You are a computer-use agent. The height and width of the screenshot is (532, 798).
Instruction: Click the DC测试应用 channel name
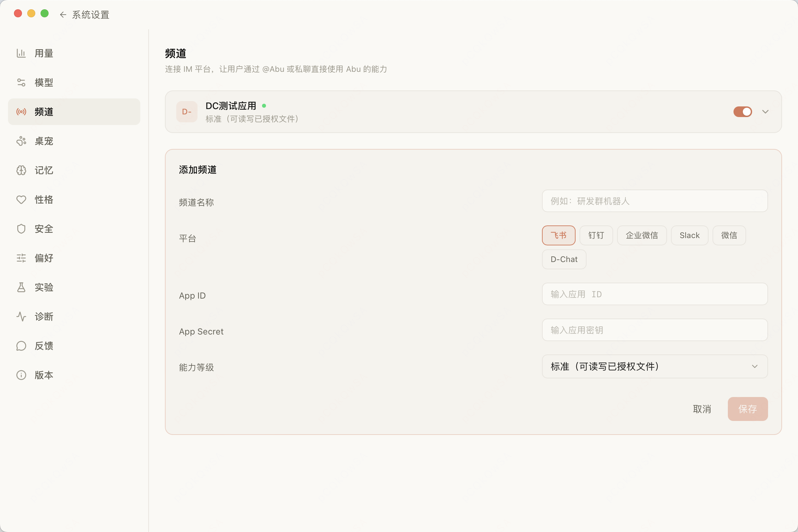click(x=231, y=106)
